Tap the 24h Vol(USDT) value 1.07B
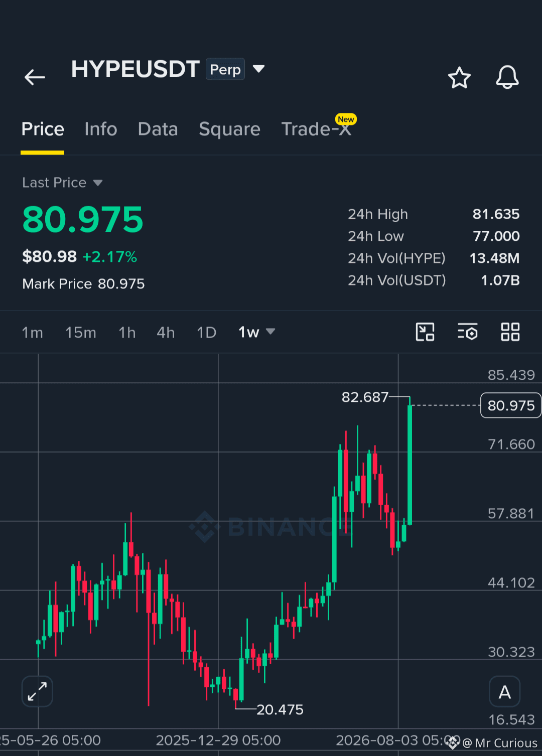 coord(500,280)
